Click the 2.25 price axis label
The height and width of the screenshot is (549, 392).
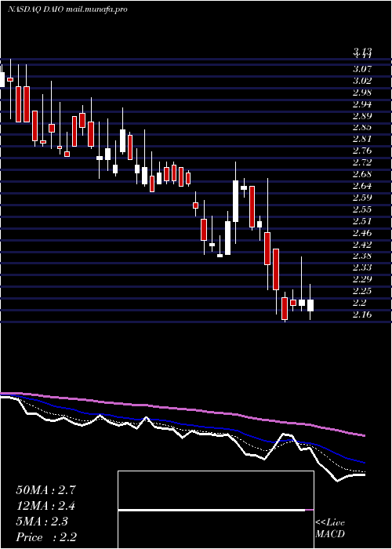pyautogui.click(x=362, y=291)
